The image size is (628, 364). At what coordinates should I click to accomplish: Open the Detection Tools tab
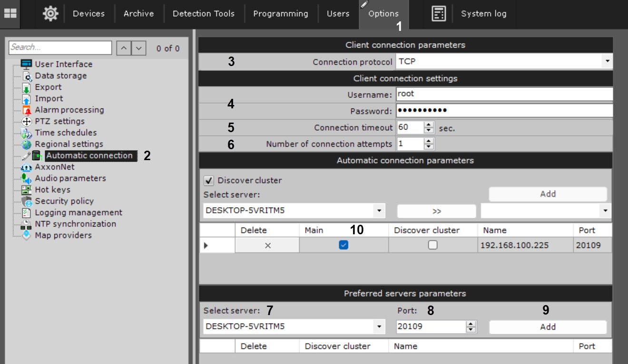[x=203, y=13]
